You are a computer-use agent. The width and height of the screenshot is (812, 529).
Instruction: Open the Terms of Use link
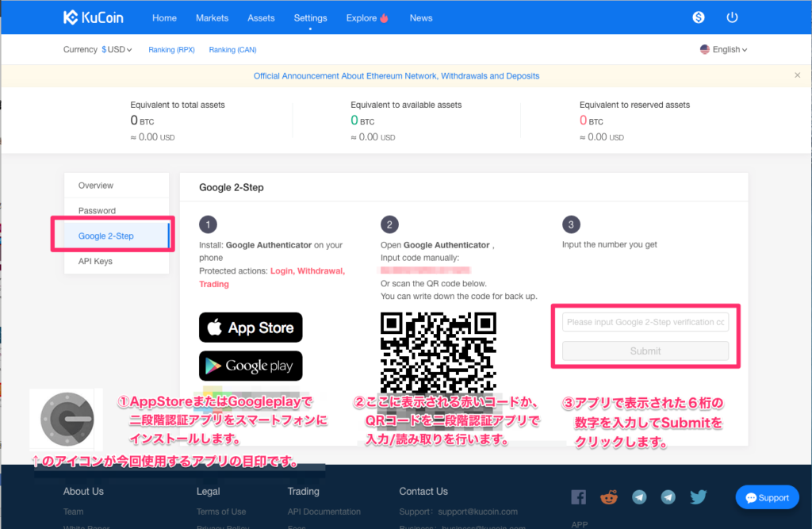click(221, 512)
